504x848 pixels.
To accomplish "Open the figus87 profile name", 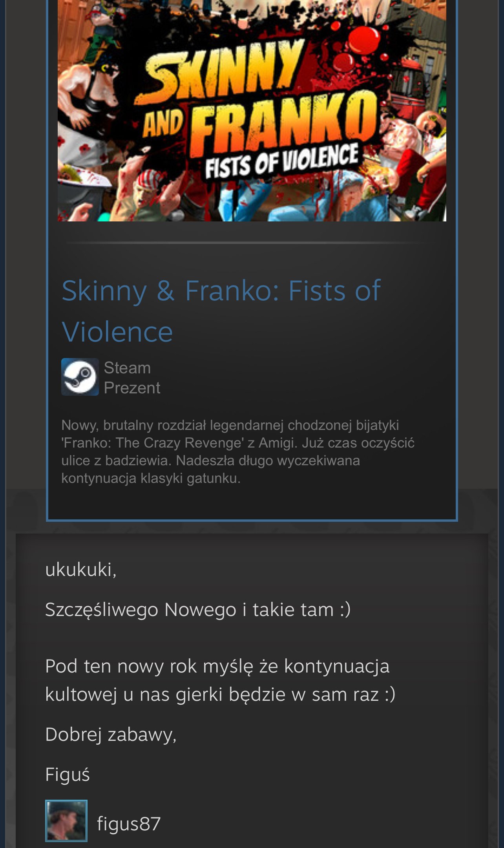I will (129, 824).
